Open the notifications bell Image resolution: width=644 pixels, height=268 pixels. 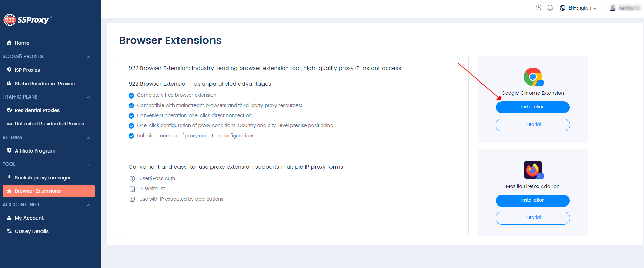pos(550,7)
